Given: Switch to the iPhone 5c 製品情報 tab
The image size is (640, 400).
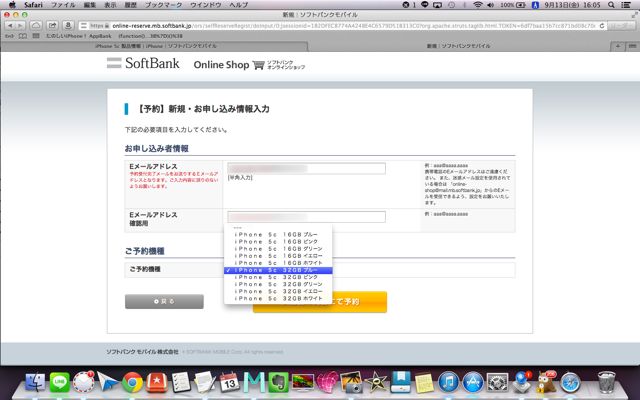Looking at the screenshot, I should point(154,46).
